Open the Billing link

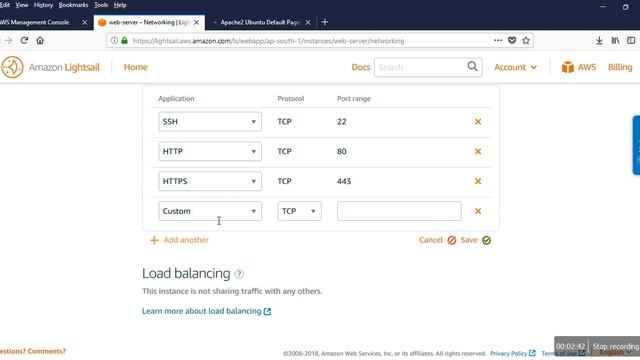(620, 67)
